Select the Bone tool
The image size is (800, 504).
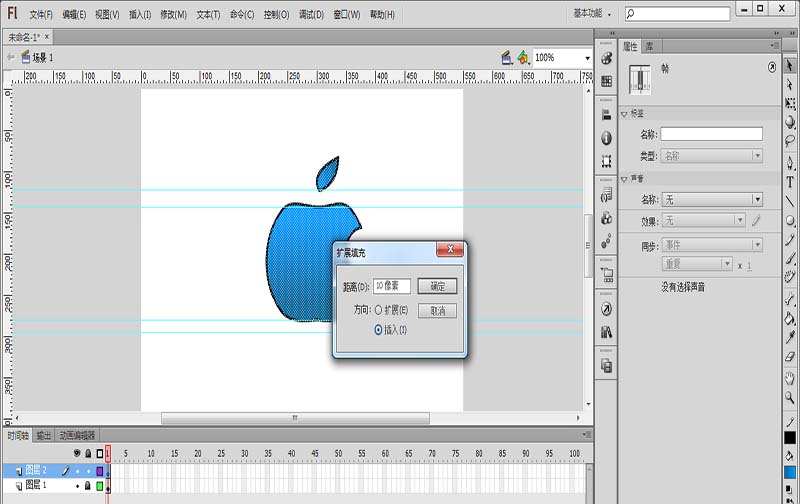[790, 300]
